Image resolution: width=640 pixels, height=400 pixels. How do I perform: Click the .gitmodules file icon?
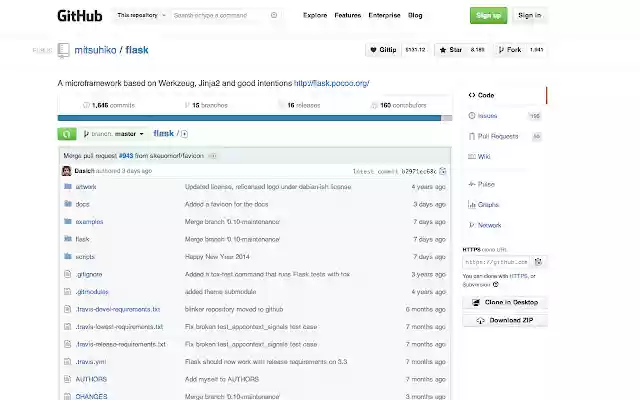[x=68, y=291]
